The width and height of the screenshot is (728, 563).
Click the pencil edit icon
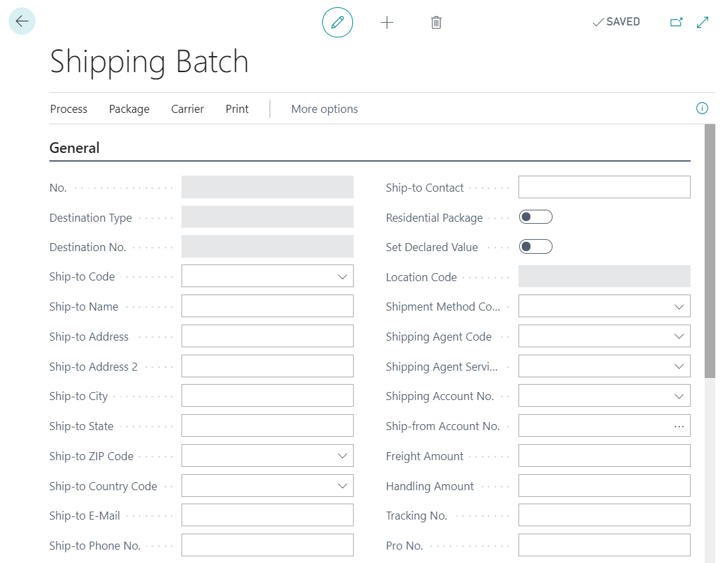337,22
